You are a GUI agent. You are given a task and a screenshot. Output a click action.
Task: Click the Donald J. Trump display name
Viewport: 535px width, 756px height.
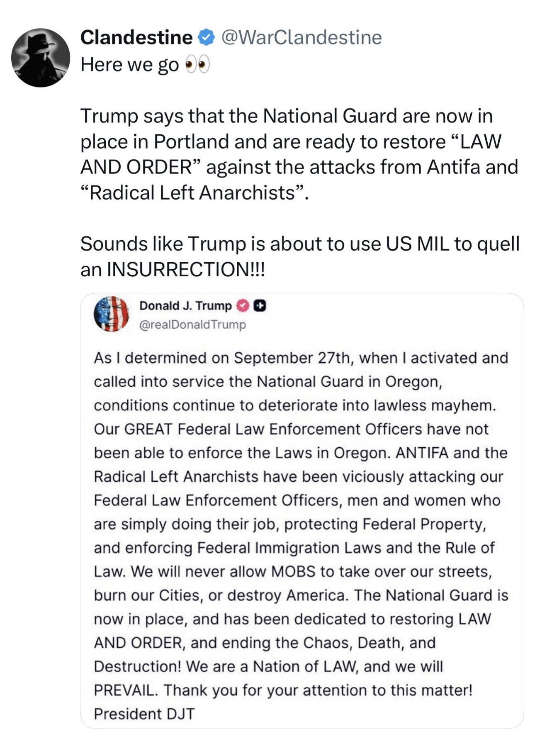click(x=185, y=306)
